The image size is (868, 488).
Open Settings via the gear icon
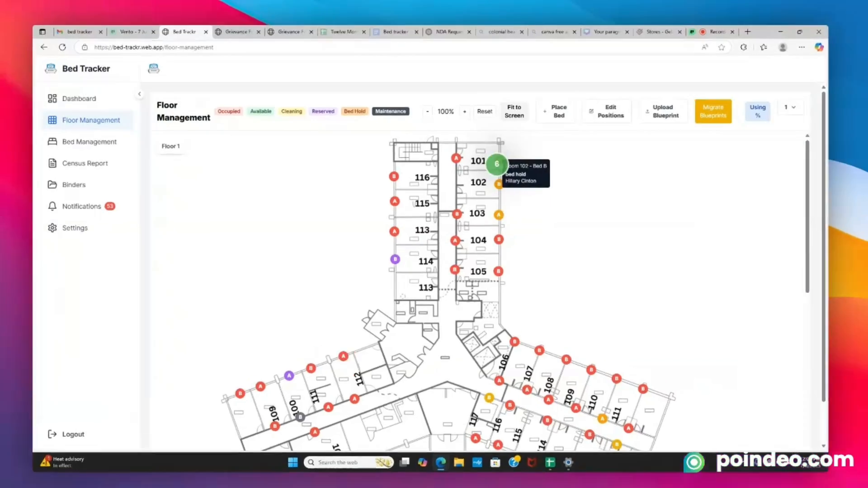[52, 228]
